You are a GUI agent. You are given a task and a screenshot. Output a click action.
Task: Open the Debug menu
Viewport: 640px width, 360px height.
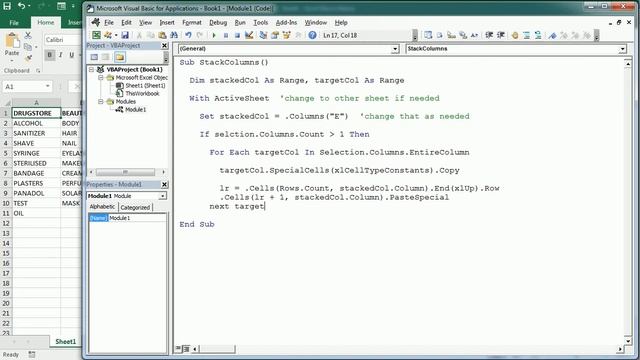[218, 22]
